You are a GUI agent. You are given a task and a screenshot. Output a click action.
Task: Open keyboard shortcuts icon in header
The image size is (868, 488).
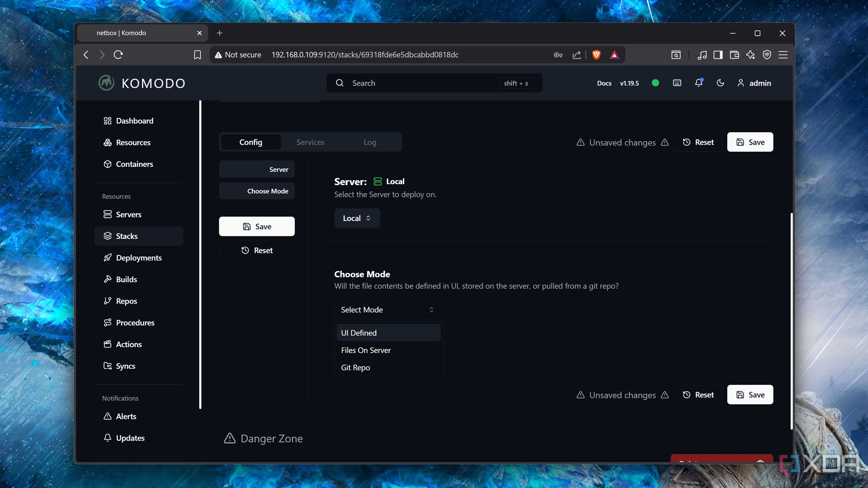(x=677, y=83)
